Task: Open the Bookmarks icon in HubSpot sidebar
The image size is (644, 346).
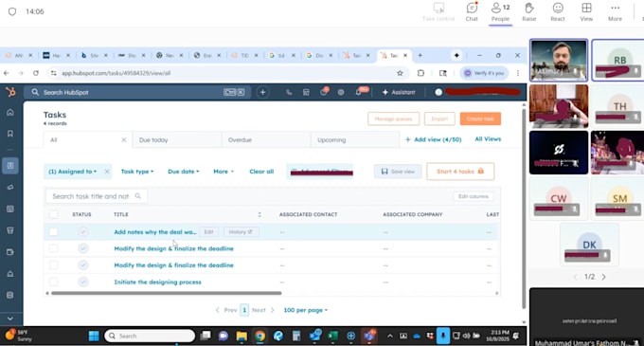Action: pyautogui.click(x=10, y=134)
